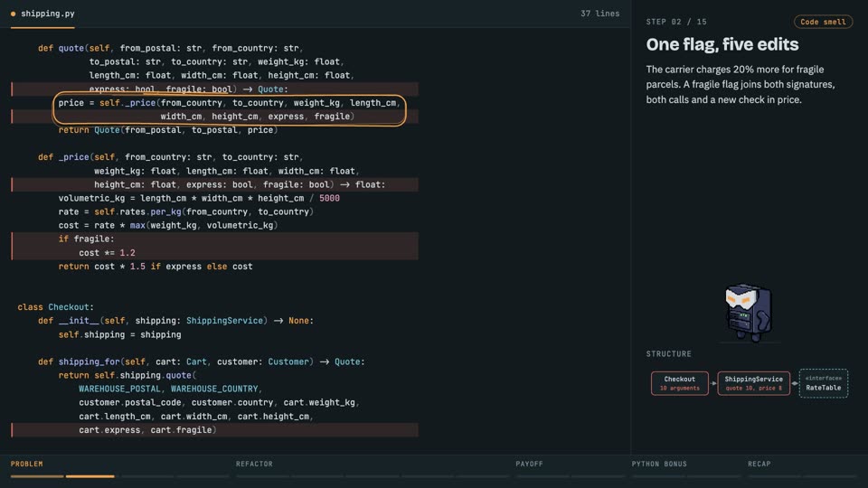Click the '37 lines' counter

(x=599, y=14)
